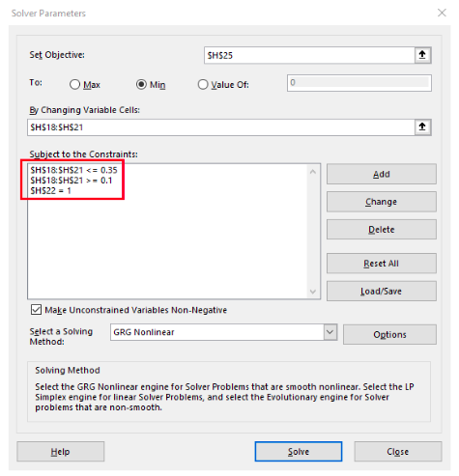Open the Solving Method dropdown arrow
The width and height of the screenshot is (459, 476).
[x=330, y=332]
